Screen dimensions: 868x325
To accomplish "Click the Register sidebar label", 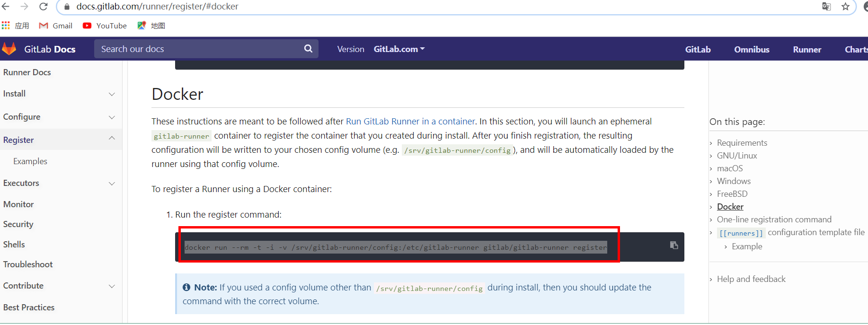I will pos(18,140).
